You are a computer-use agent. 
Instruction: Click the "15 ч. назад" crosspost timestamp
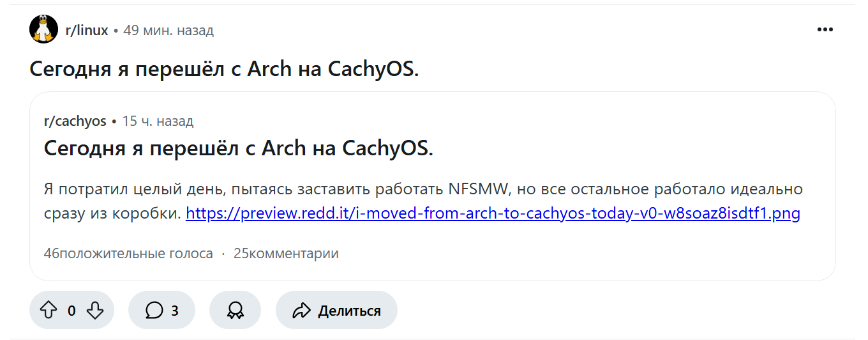[x=158, y=121]
